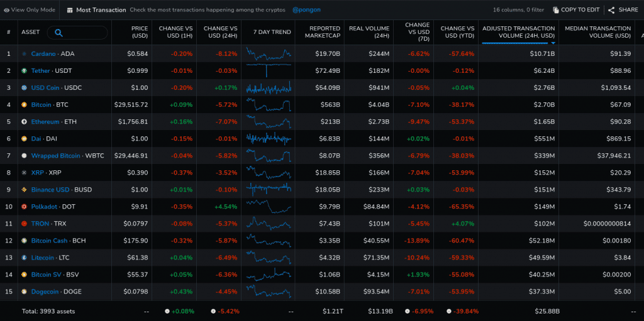Sort by Median Transaction Volume header
The height and width of the screenshot is (321, 644).
[597, 32]
